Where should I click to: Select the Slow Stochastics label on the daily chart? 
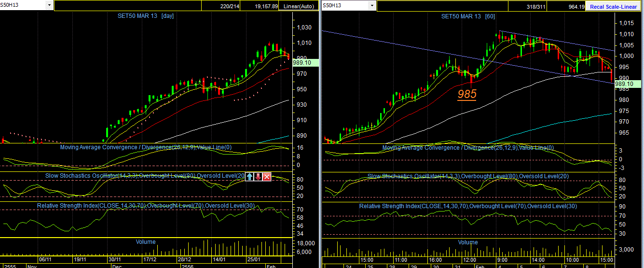tap(145, 176)
